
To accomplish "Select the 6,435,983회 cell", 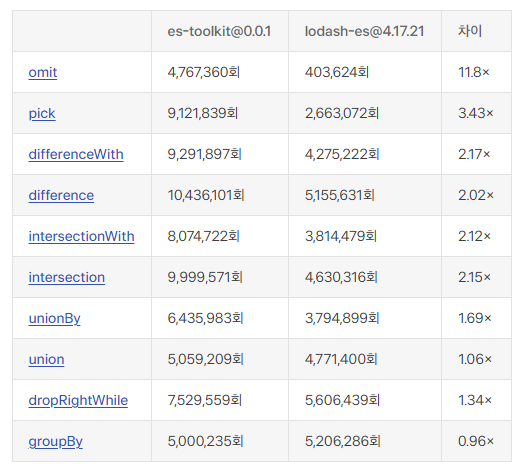I will click(220, 319).
